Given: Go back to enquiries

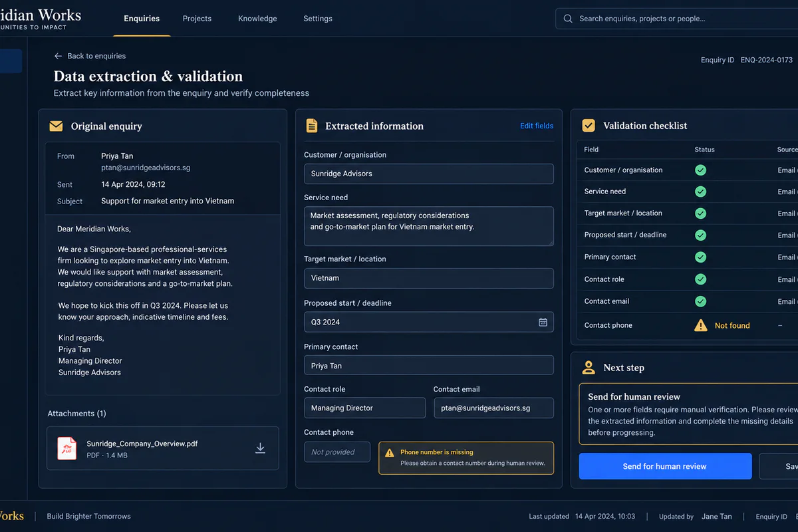Looking at the screenshot, I should [x=90, y=56].
